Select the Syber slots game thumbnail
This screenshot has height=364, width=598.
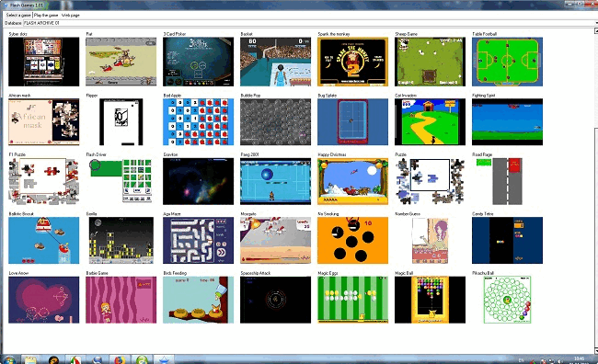click(44, 62)
